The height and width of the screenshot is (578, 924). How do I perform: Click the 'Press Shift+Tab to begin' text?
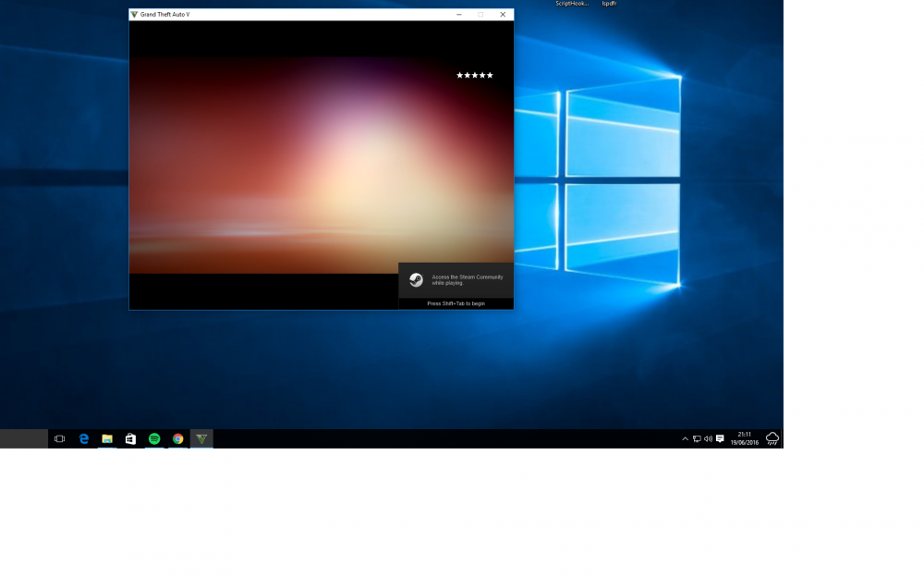456,303
